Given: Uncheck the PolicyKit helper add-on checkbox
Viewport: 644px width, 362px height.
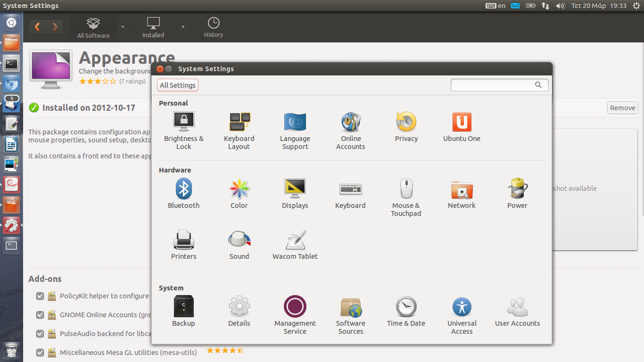Looking at the screenshot, I should tap(40, 296).
